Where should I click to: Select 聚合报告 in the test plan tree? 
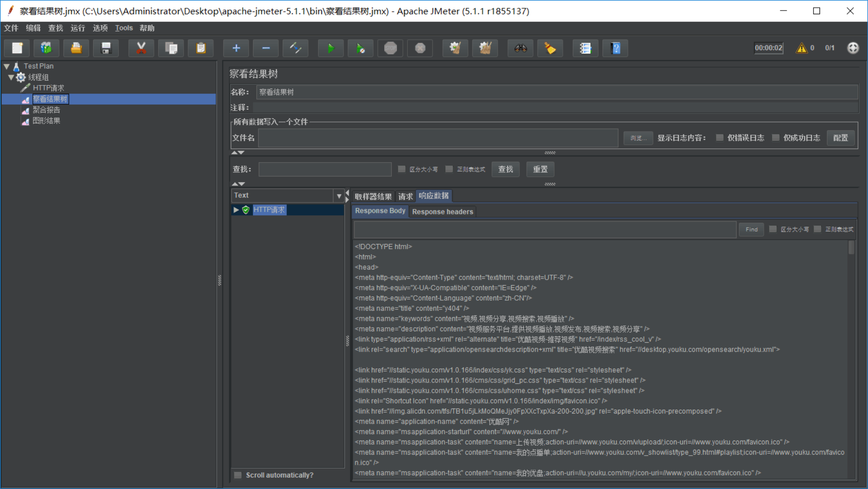[46, 110]
